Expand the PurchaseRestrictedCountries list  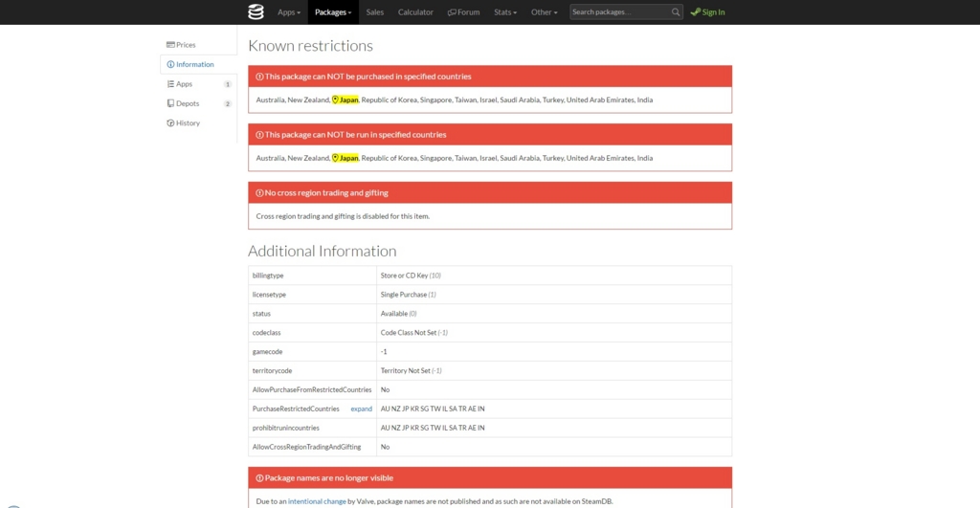click(361, 409)
